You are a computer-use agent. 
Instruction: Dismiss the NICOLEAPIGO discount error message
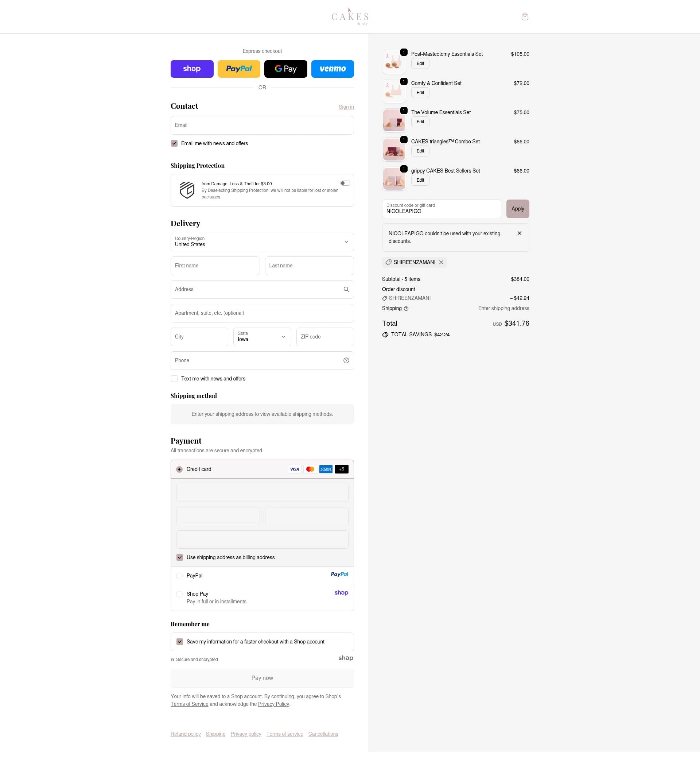[519, 233]
